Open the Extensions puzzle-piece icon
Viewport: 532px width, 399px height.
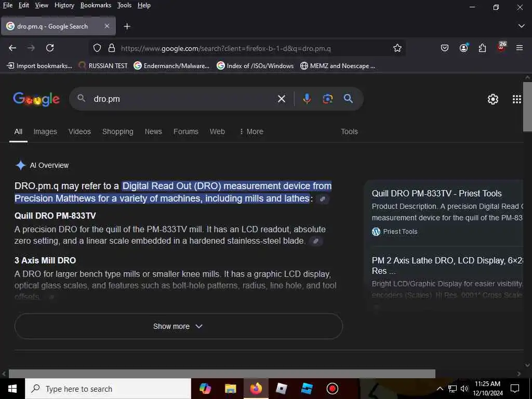pyautogui.click(x=482, y=48)
